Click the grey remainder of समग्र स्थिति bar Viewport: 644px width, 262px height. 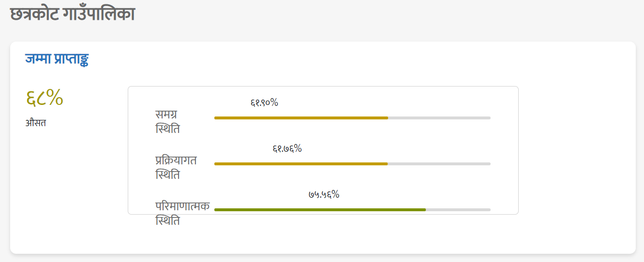[439, 118]
